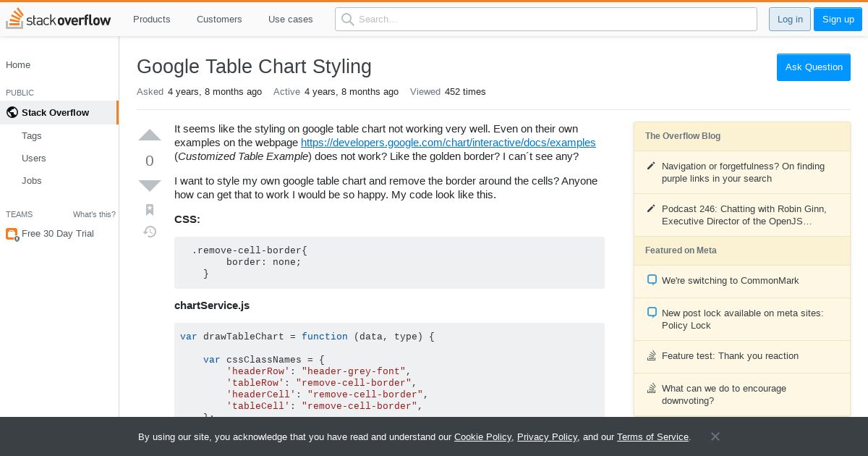This screenshot has width=868, height=456.
Task: Click the pencil icon next to Navigation or forgetfulness
Action: coord(651,166)
